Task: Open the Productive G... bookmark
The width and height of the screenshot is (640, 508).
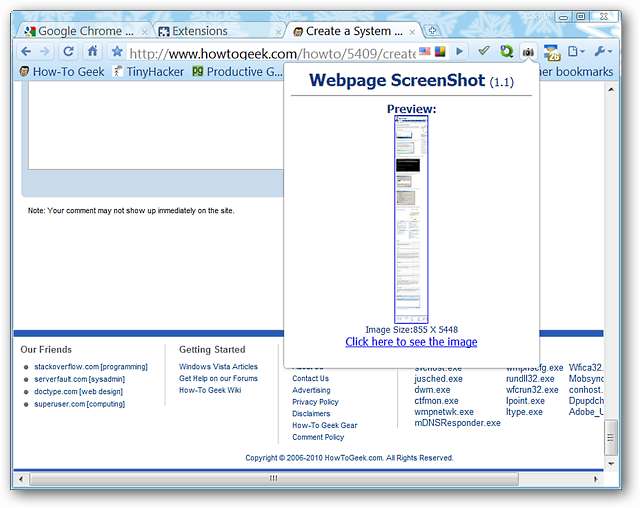Action: 237,72
